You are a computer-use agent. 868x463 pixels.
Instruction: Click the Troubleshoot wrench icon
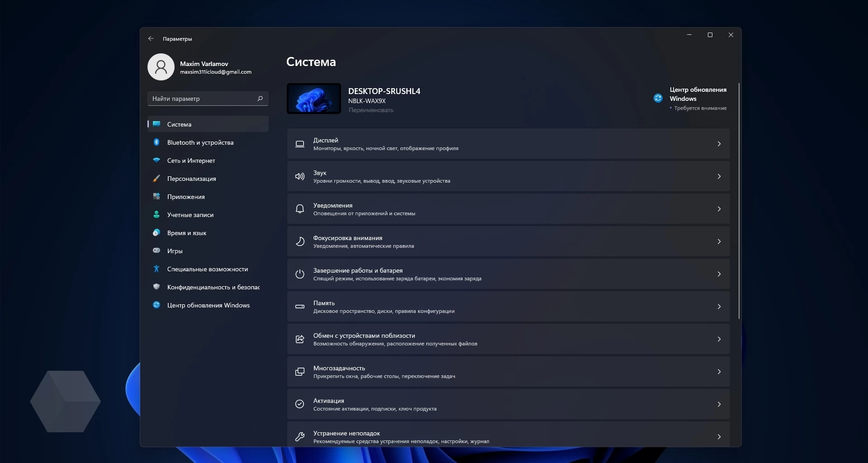[300, 437]
